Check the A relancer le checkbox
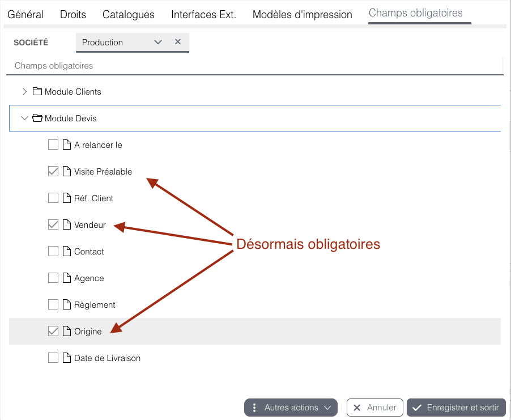 (53, 145)
